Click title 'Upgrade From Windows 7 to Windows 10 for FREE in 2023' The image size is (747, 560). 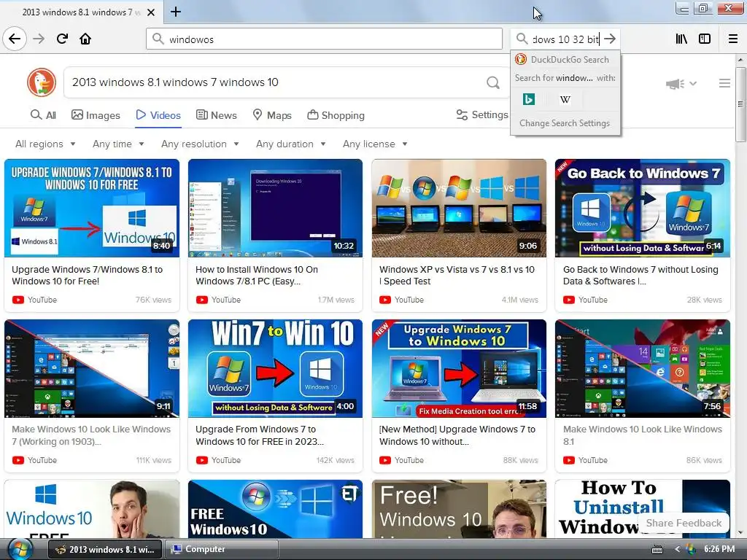tap(260, 435)
